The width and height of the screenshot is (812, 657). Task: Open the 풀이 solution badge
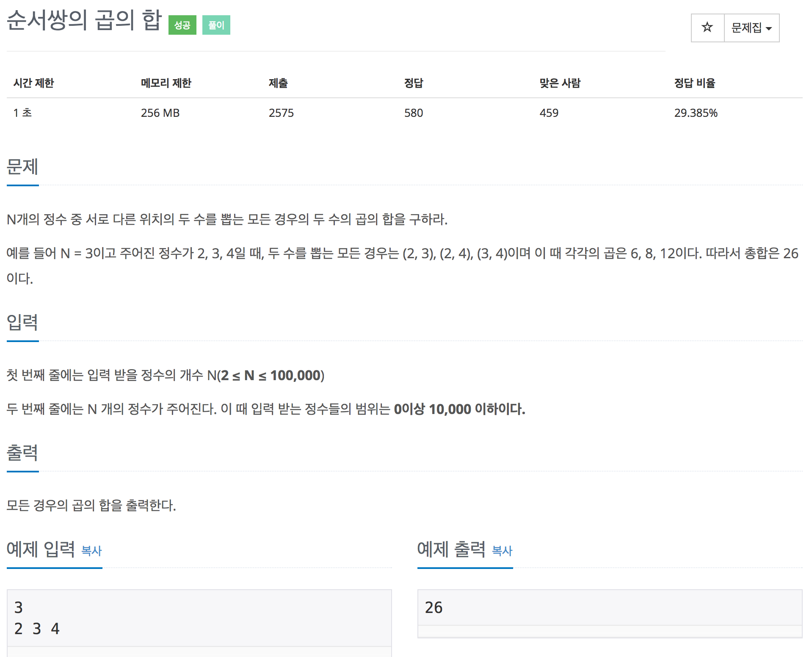tap(216, 25)
